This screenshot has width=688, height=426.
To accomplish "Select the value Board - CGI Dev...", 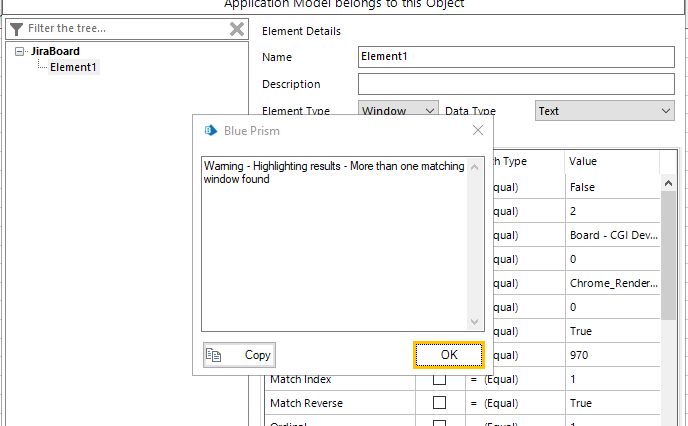I will (613, 235).
